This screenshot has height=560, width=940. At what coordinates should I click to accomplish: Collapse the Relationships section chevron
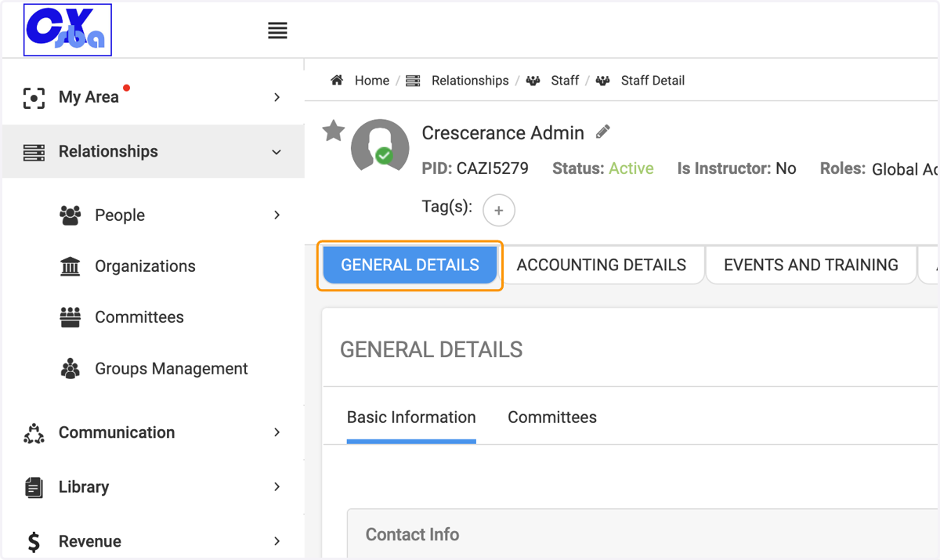(277, 152)
